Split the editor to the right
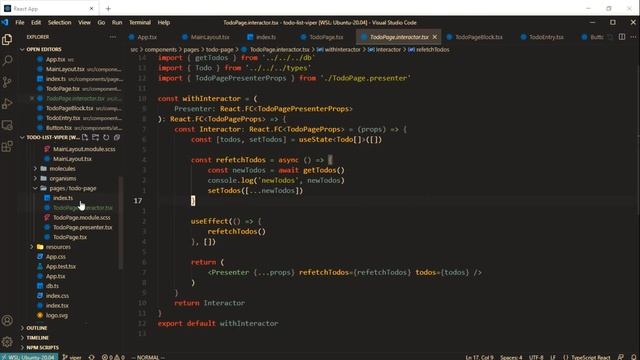 pos(622,37)
